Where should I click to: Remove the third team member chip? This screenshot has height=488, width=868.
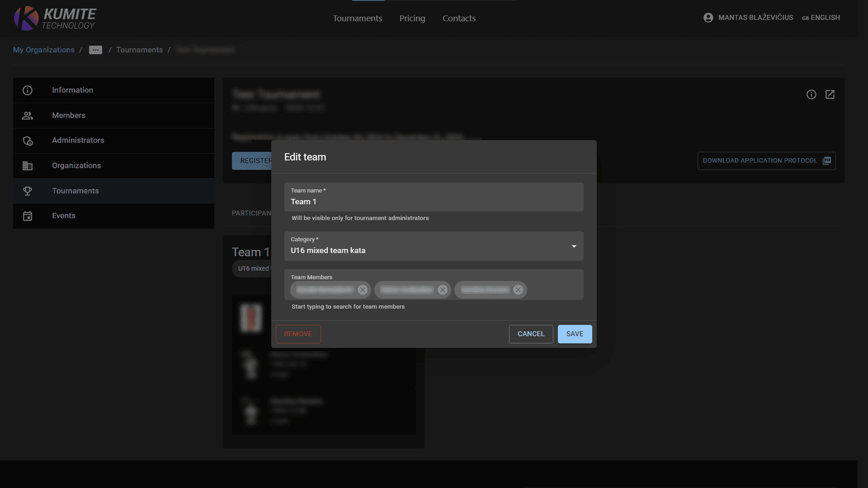[518, 290]
